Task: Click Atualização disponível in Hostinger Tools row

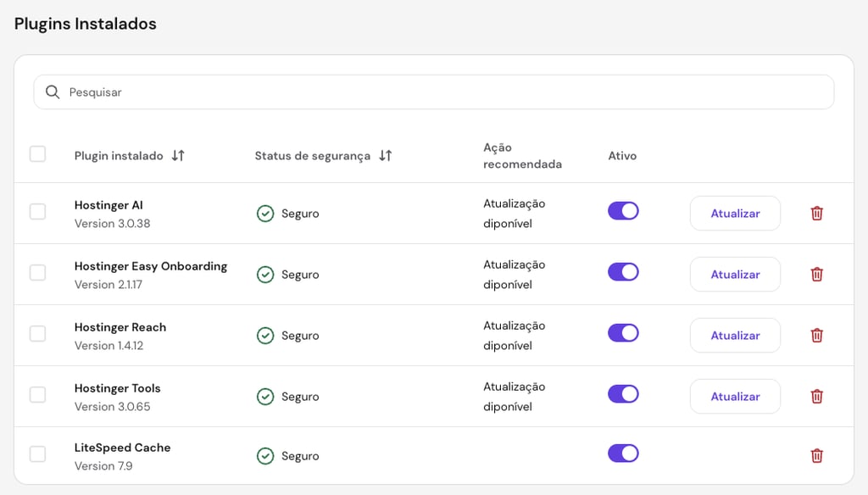Action: (515, 397)
